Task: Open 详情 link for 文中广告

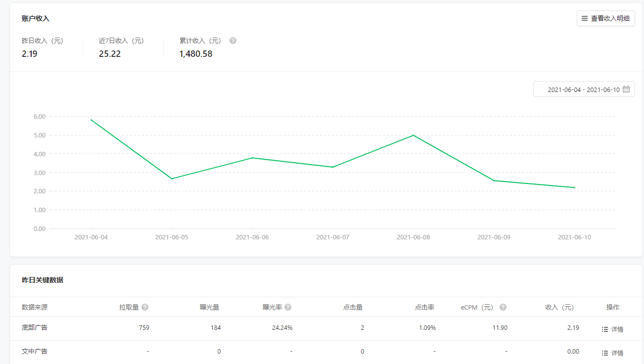Action: pos(617,353)
